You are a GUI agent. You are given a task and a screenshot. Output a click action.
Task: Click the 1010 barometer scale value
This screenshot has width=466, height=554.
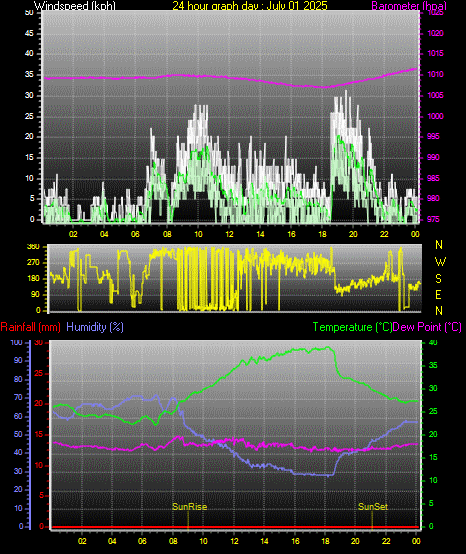point(435,75)
